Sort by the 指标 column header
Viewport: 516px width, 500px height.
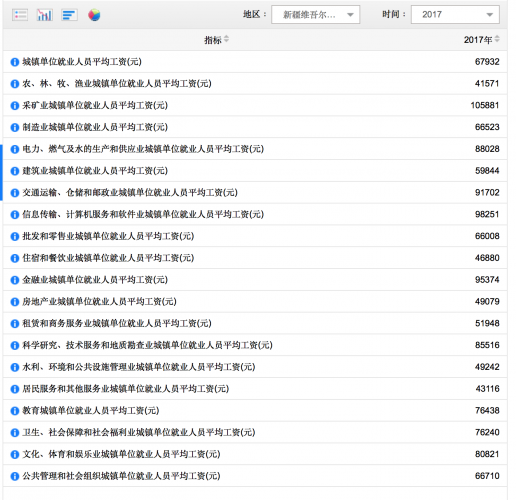coord(216,40)
